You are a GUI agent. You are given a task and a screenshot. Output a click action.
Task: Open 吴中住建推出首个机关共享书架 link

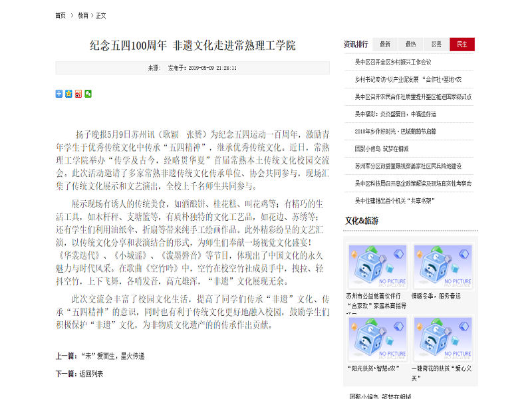tap(394, 201)
